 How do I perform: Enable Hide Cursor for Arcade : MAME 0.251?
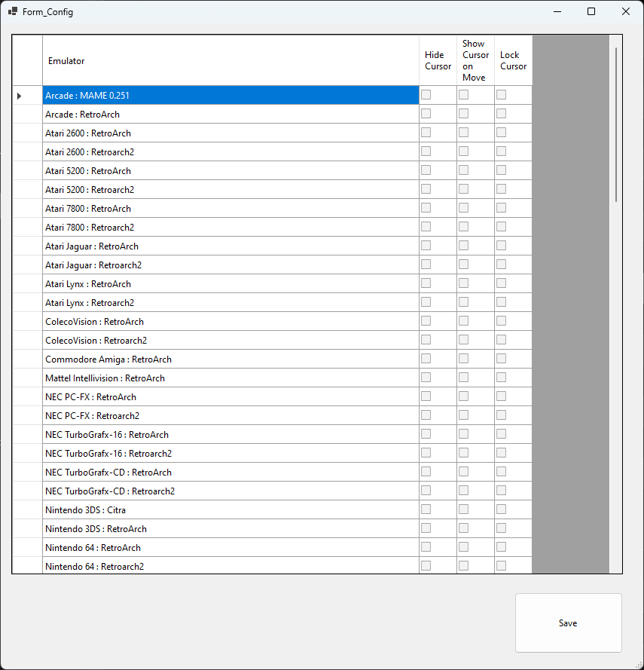426,95
